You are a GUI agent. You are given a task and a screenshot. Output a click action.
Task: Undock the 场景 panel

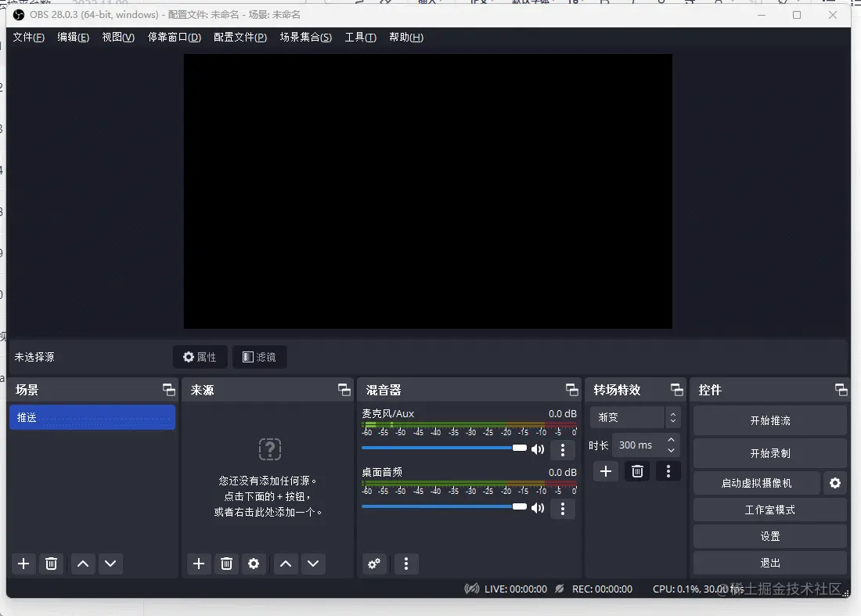(x=169, y=390)
